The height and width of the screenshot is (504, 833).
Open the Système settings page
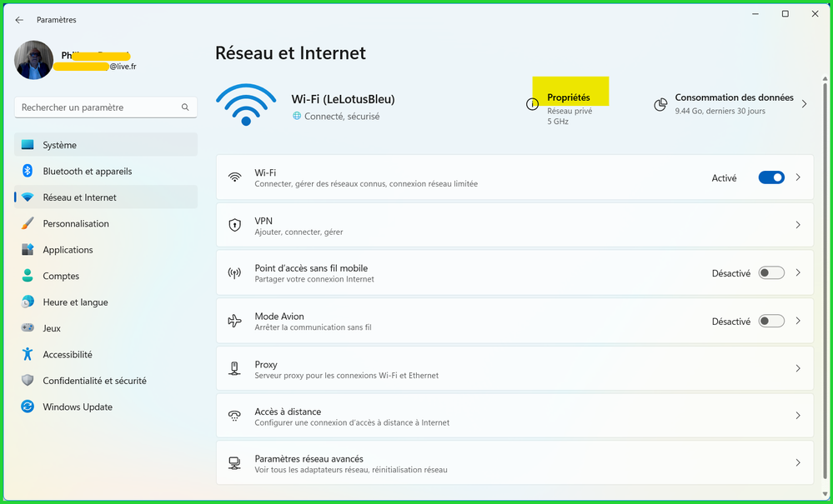pyautogui.click(x=106, y=145)
